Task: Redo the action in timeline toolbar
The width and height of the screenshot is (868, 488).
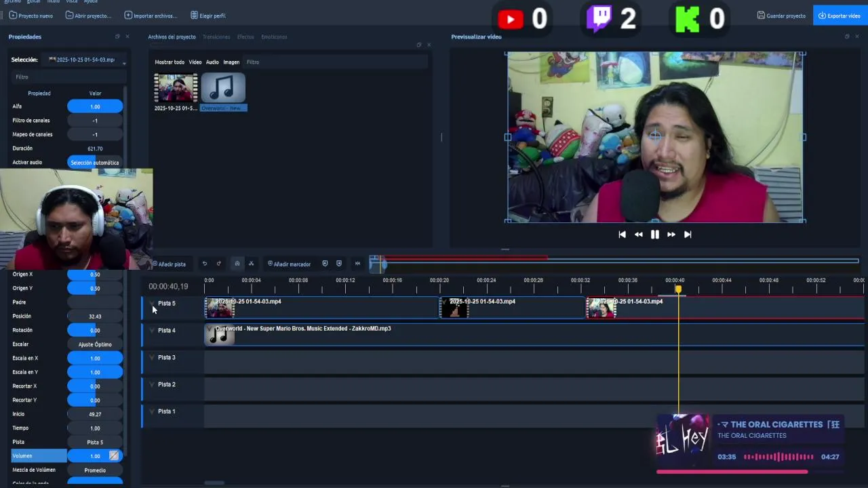Action: 218,264
